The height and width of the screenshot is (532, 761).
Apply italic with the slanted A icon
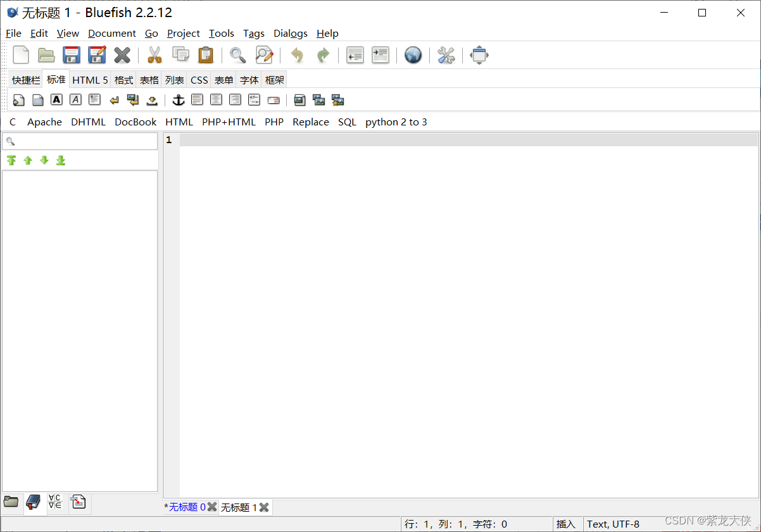(x=76, y=99)
